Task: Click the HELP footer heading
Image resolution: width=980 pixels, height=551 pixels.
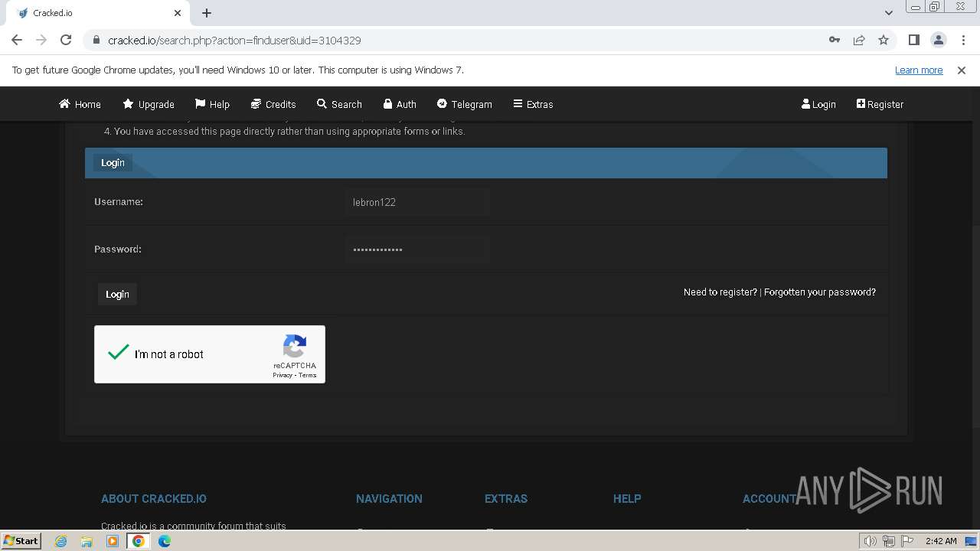Action: pyautogui.click(x=627, y=498)
